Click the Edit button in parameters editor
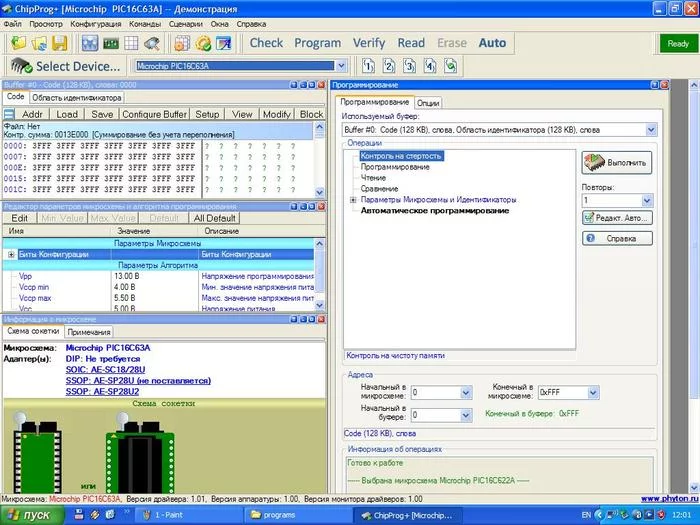Viewport: 700px width, 525px height. click(19, 218)
